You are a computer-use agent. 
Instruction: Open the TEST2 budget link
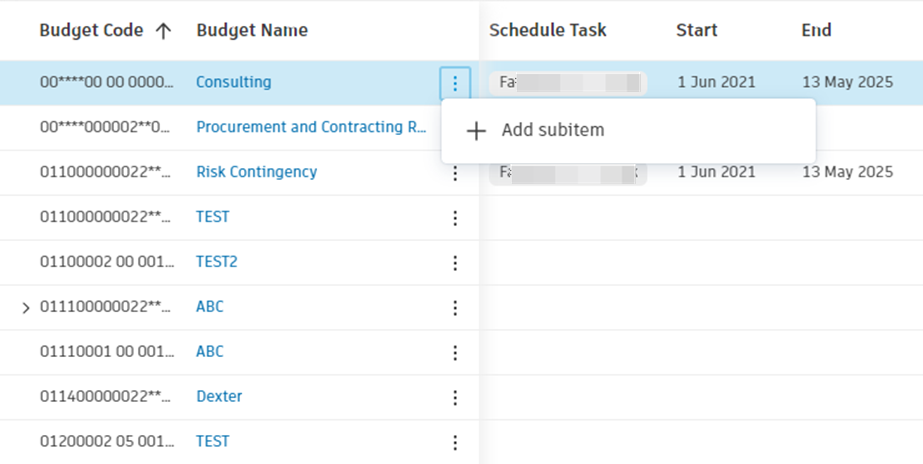(216, 262)
